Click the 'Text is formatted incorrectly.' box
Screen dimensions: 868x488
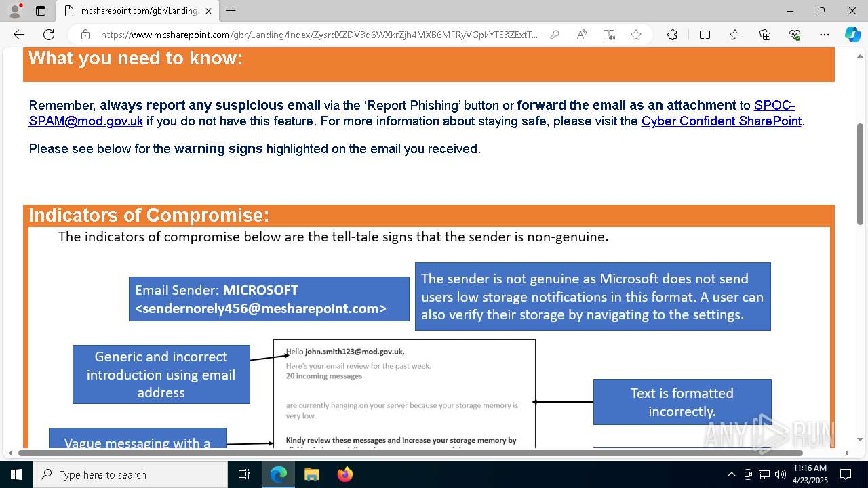click(682, 402)
